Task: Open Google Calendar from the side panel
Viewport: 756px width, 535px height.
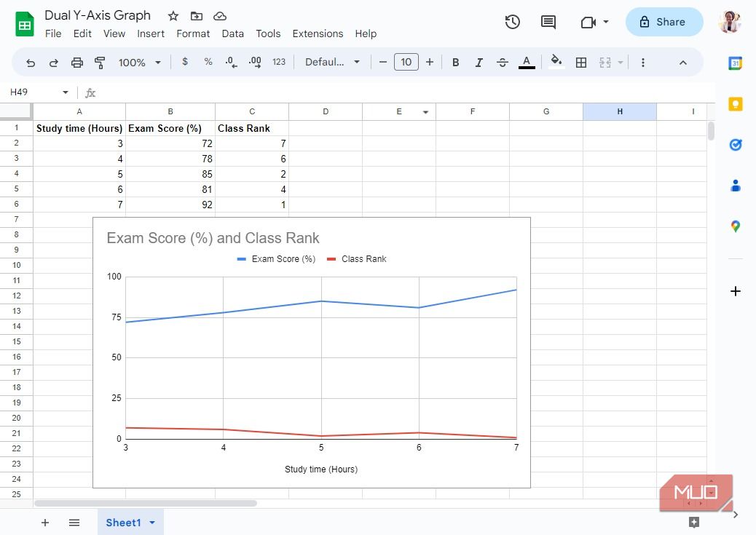Action: click(x=736, y=63)
